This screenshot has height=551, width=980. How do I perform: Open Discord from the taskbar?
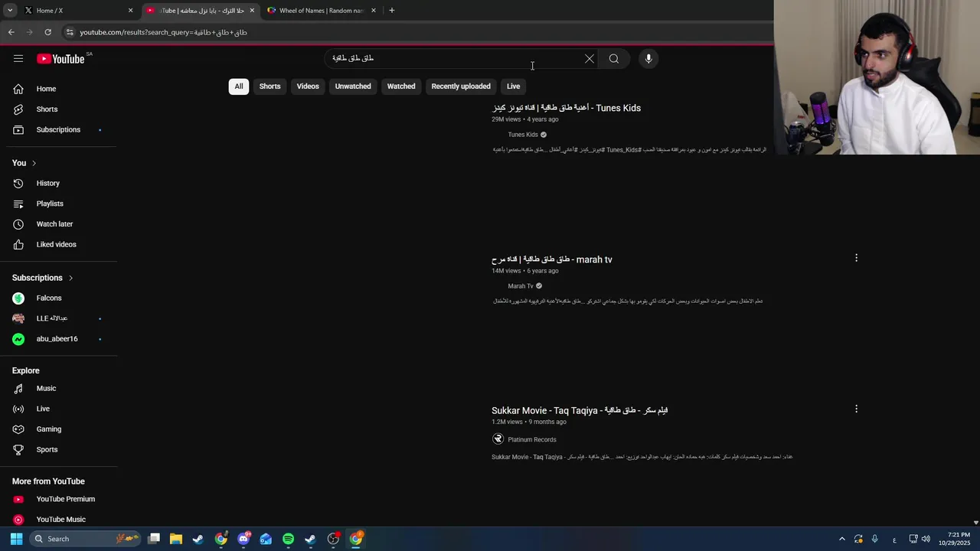pyautogui.click(x=243, y=539)
